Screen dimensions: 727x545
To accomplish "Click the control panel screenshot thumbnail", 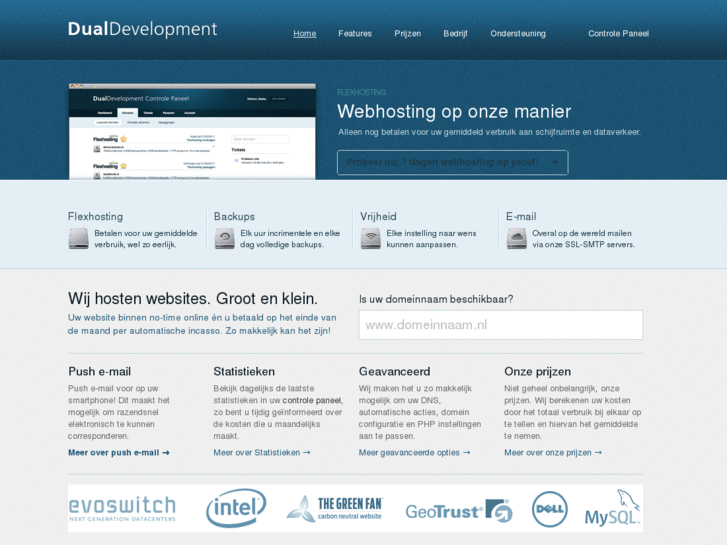I will point(192,132).
